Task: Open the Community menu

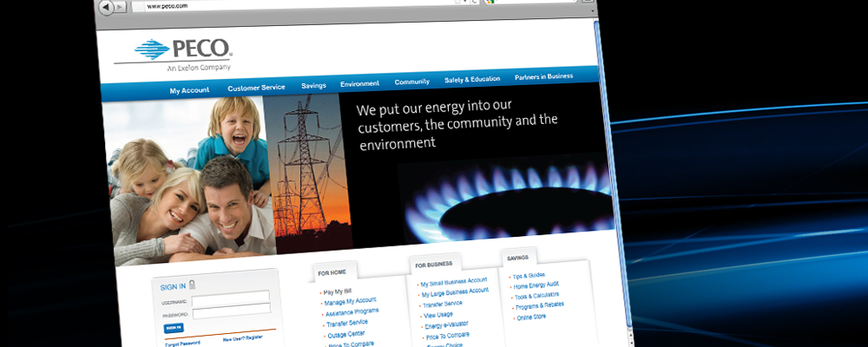Action: point(411,82)
